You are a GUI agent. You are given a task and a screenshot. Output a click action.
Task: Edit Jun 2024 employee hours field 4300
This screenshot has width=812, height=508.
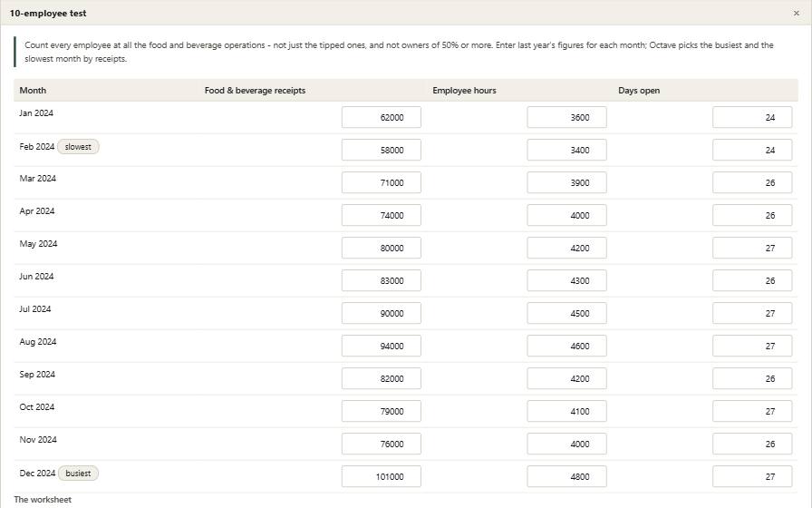coord(566,280)
